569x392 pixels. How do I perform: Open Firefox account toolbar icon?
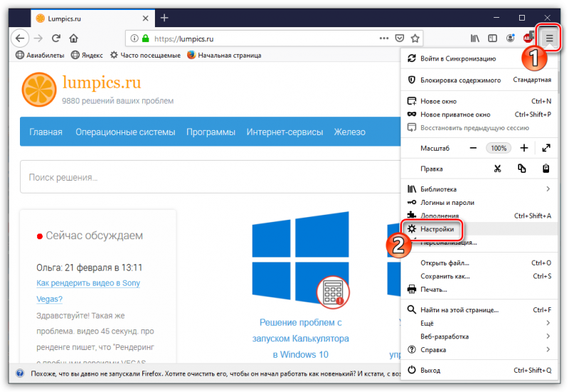[x=510, y=38]
